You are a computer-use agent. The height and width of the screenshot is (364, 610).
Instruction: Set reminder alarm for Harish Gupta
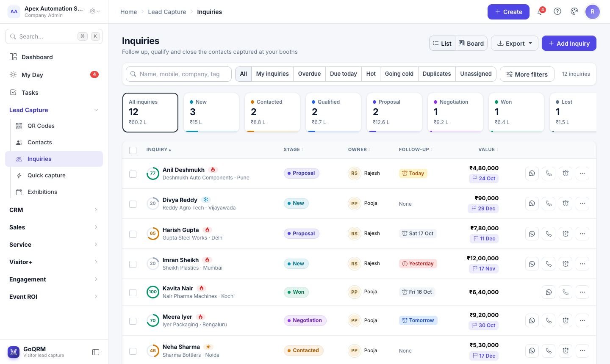pos(566,234)
